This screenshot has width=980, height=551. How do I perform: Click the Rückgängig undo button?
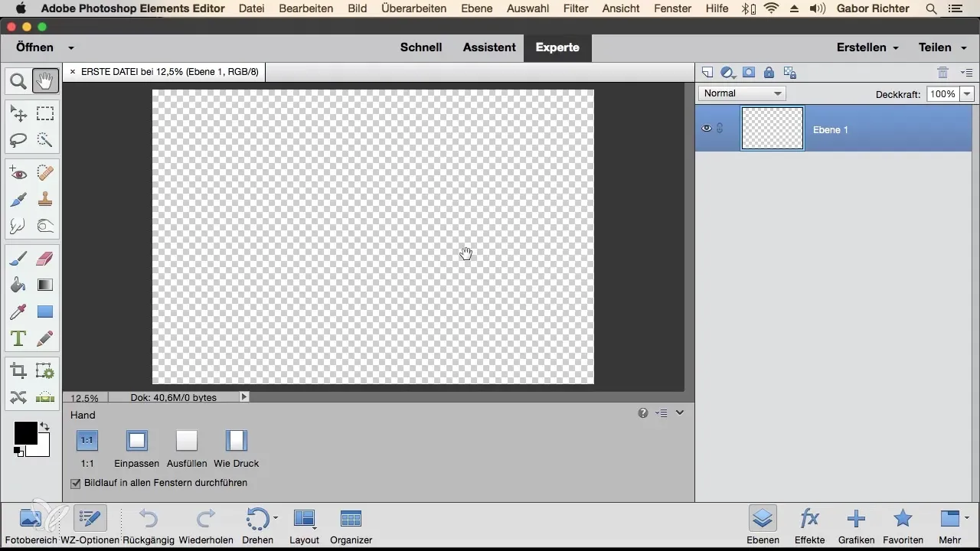[149, 525]
